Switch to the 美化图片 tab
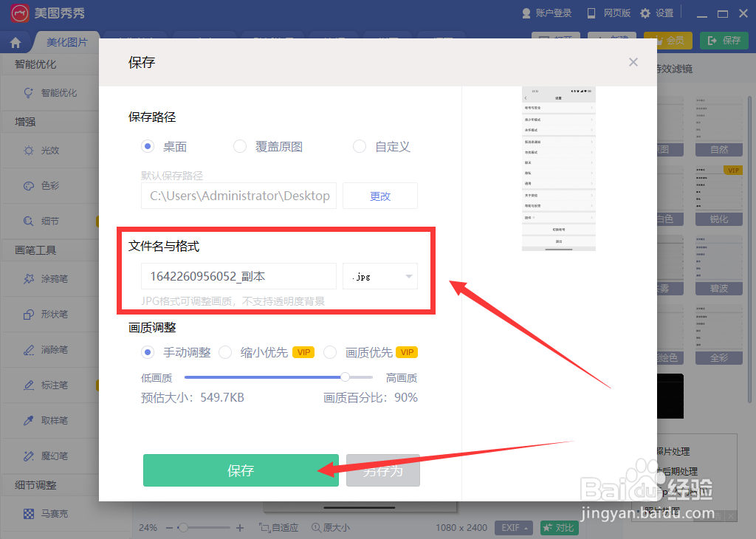Screen dimensions: 756x539 click(x=66, y=42)
